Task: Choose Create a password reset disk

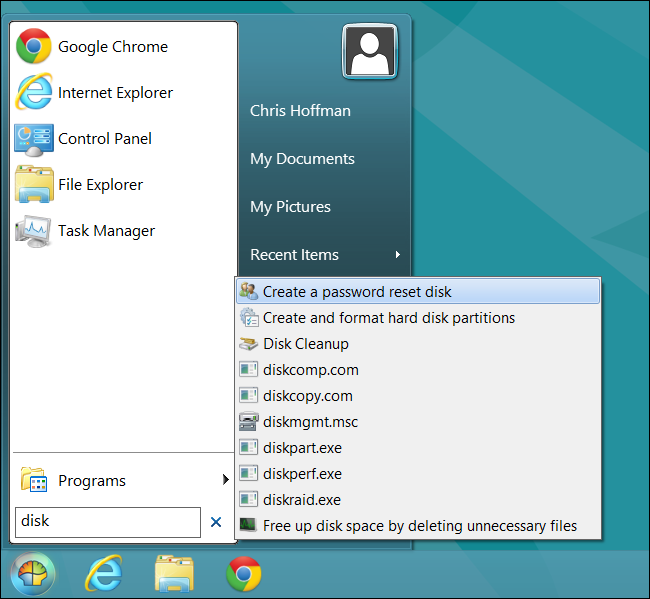Action: [x=418, y=291]
